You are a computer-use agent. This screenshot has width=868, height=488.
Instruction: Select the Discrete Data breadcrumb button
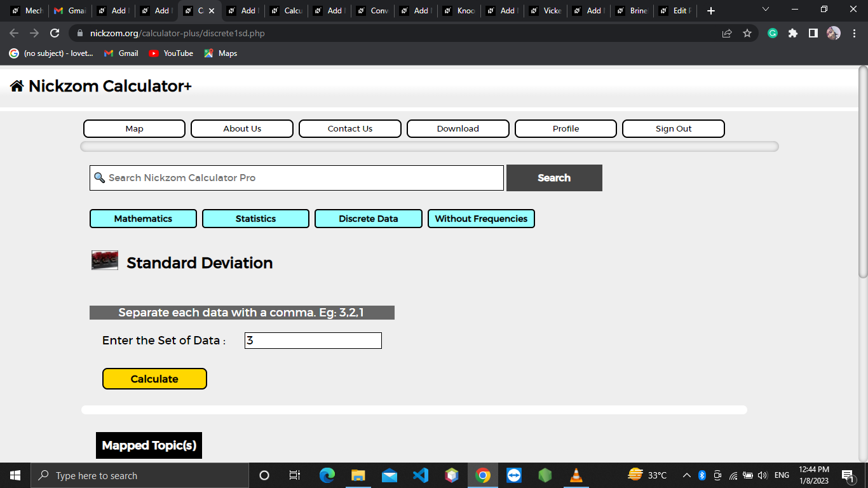369,219
